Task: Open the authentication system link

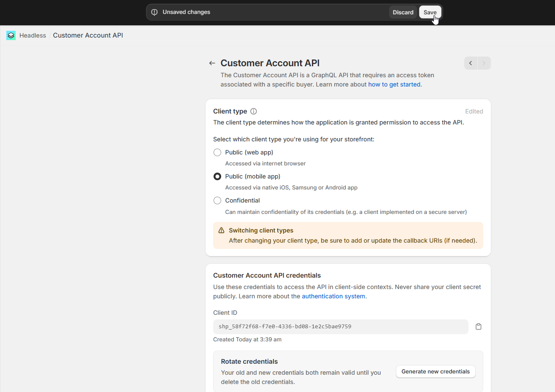Action: pyautogui.click(x=333, y=296)
